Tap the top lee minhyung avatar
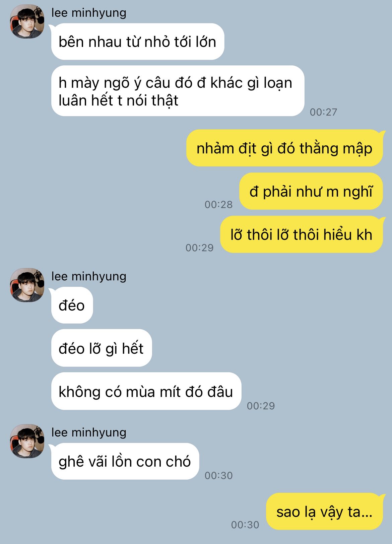 point(27,21)
